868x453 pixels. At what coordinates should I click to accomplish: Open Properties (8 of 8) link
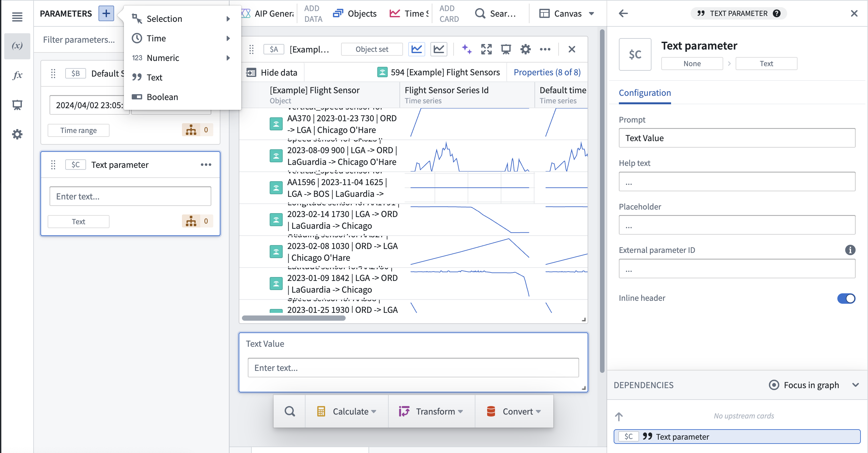547,72
